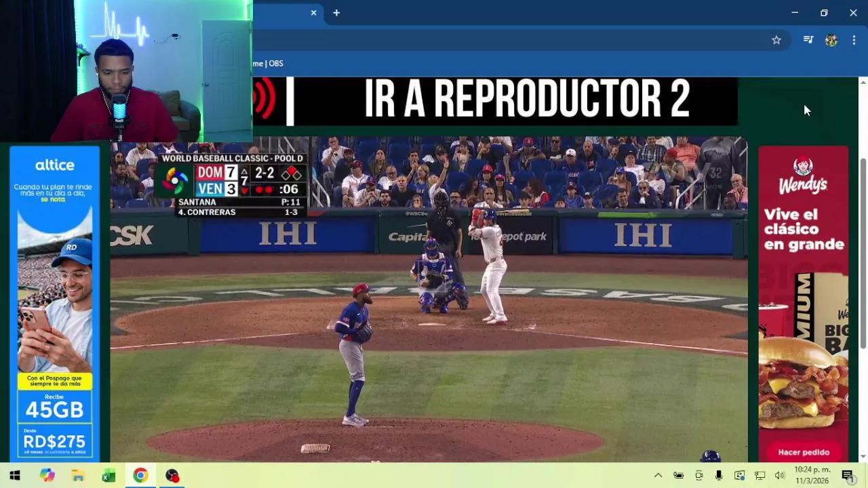Click the Meet Now camera tray icon
868x488 pixels.
click(698, 476)
